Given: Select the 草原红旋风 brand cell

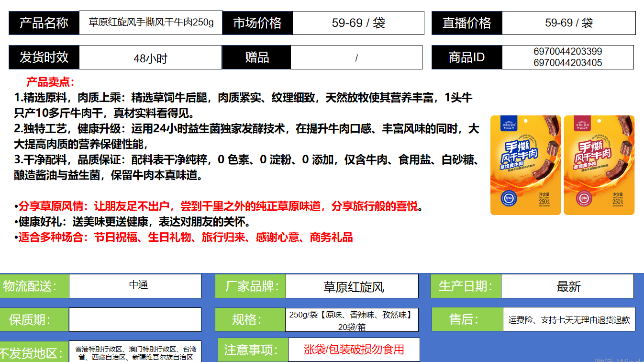Looking at the screenshot, I should coord(352,286).
